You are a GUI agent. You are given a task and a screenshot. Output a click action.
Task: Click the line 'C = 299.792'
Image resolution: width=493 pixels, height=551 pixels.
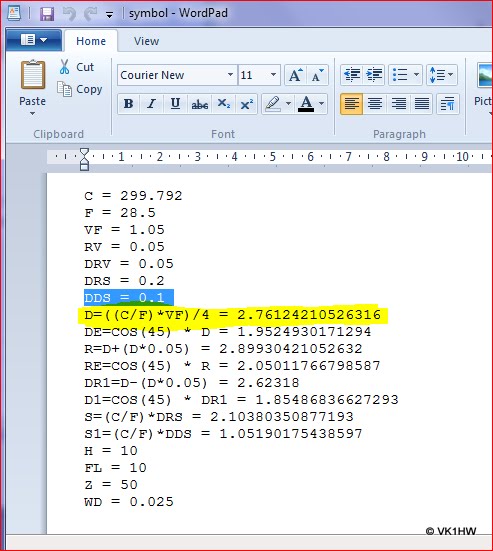click(x=133, y=196)
